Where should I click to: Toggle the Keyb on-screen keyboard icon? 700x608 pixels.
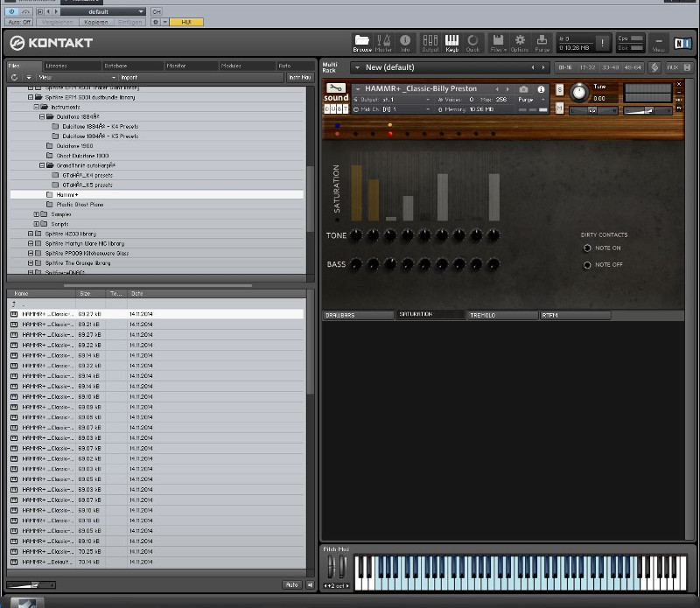451,43
